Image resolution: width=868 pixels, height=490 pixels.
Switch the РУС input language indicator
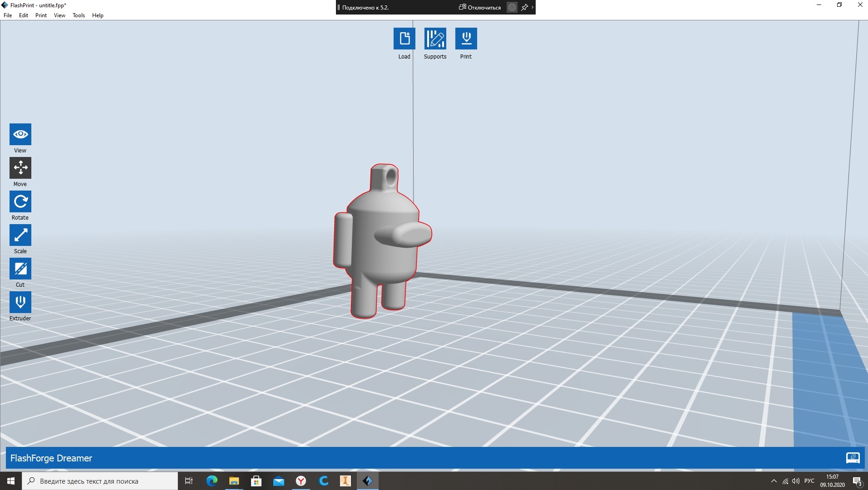(x=809, y=481)
